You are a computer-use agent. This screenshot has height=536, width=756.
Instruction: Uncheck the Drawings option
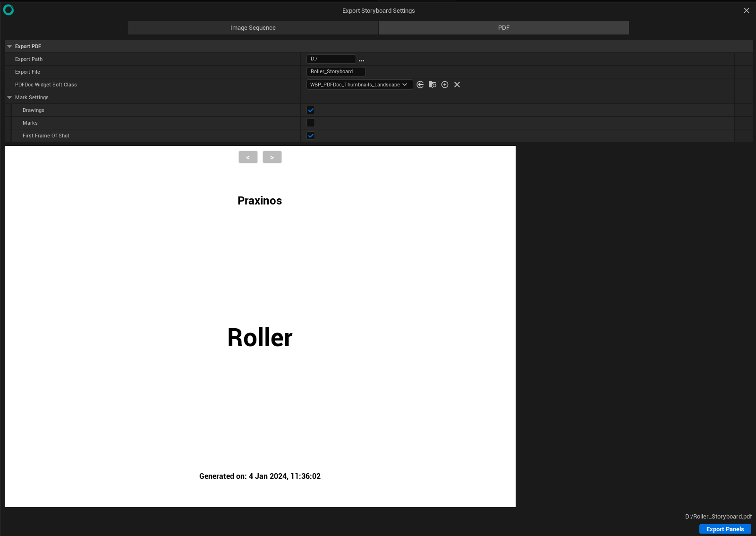[310, 110]
